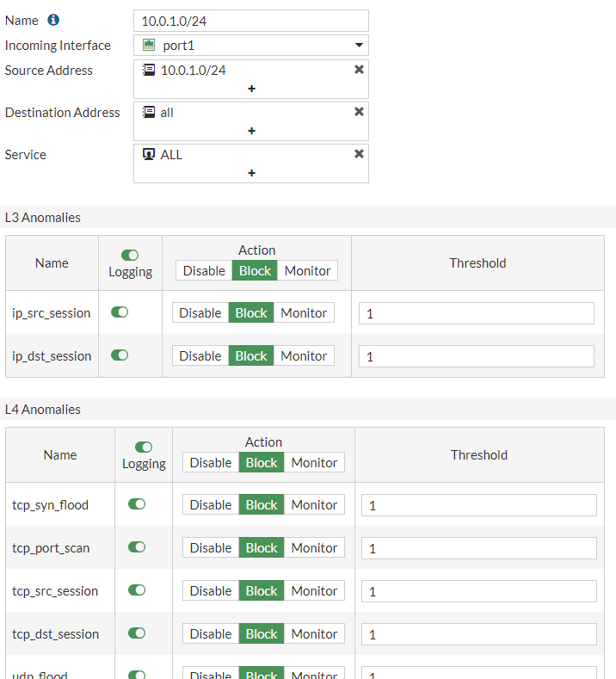Click the info icon next to Name
616x679 pixels.
[53, 20]
